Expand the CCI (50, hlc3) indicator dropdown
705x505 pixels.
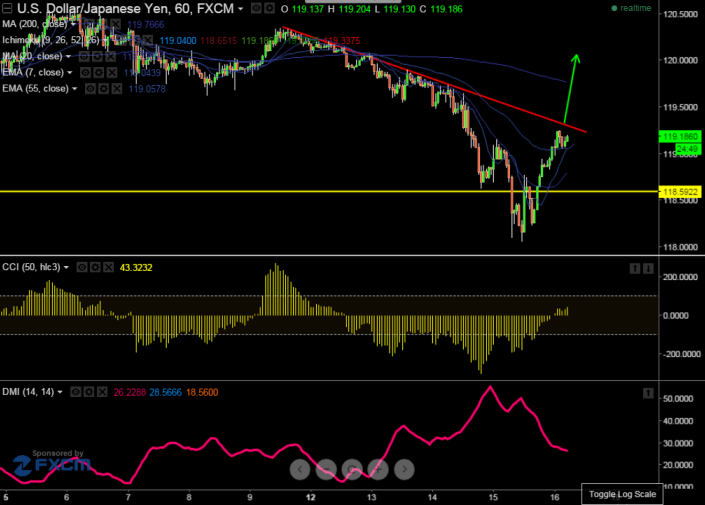point(66,267)
